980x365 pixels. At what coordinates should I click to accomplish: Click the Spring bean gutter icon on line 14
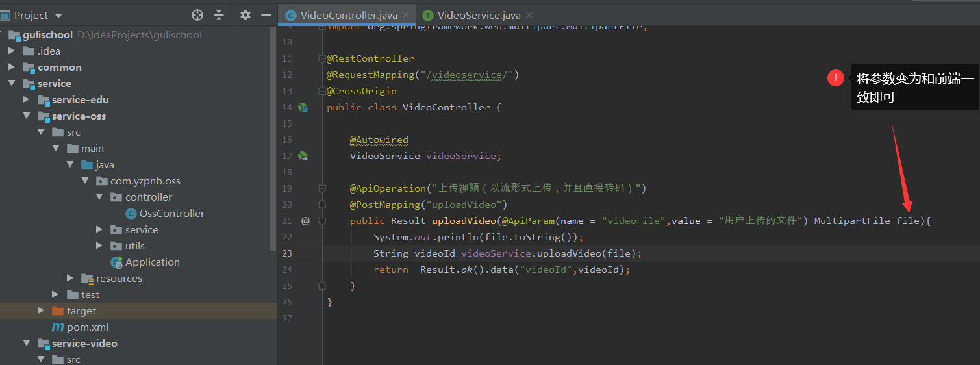(x=303, y=107)
